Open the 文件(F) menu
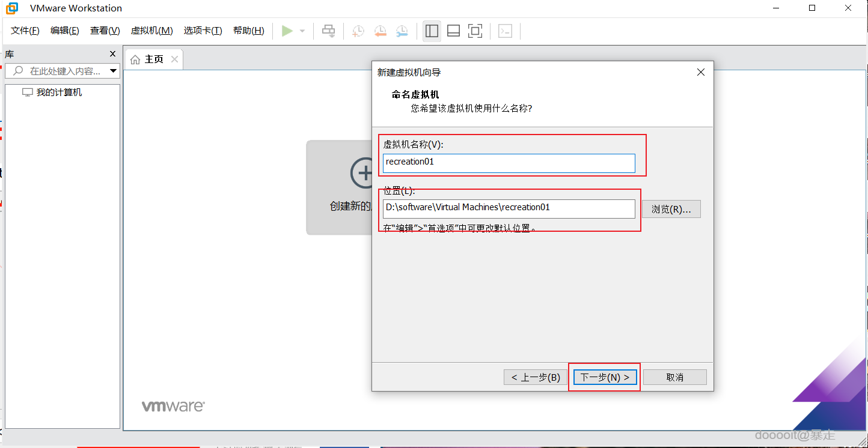 pos(24,30)
